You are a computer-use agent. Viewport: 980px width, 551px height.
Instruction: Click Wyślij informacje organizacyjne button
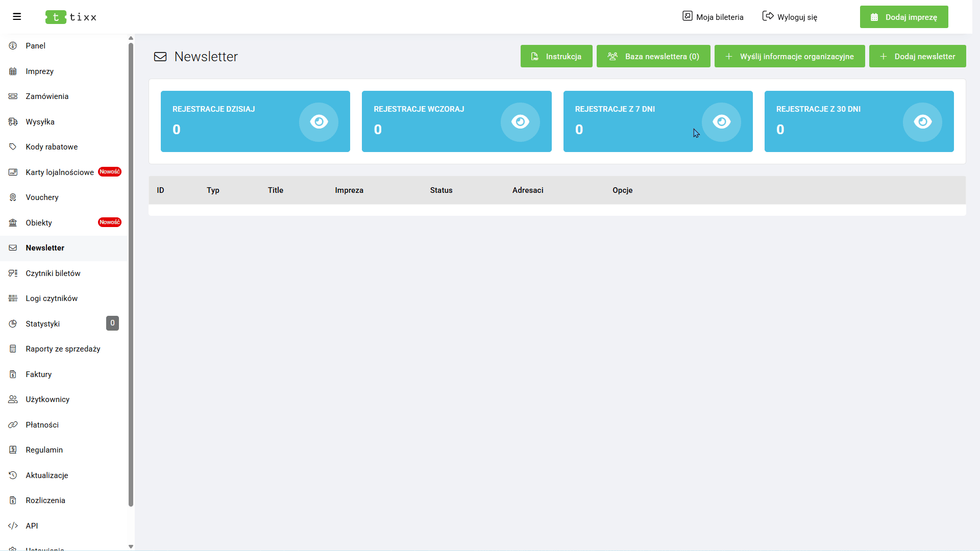click(790, 57)
